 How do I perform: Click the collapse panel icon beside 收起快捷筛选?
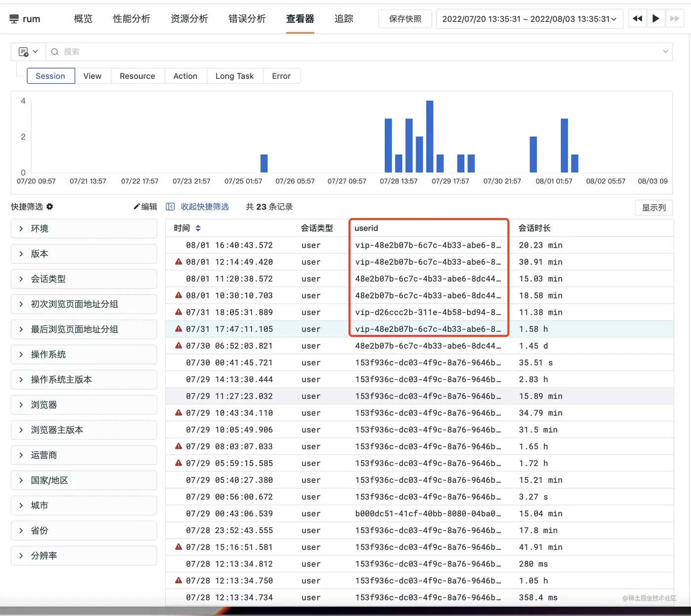pyautogui.click(x=170, y=207)
